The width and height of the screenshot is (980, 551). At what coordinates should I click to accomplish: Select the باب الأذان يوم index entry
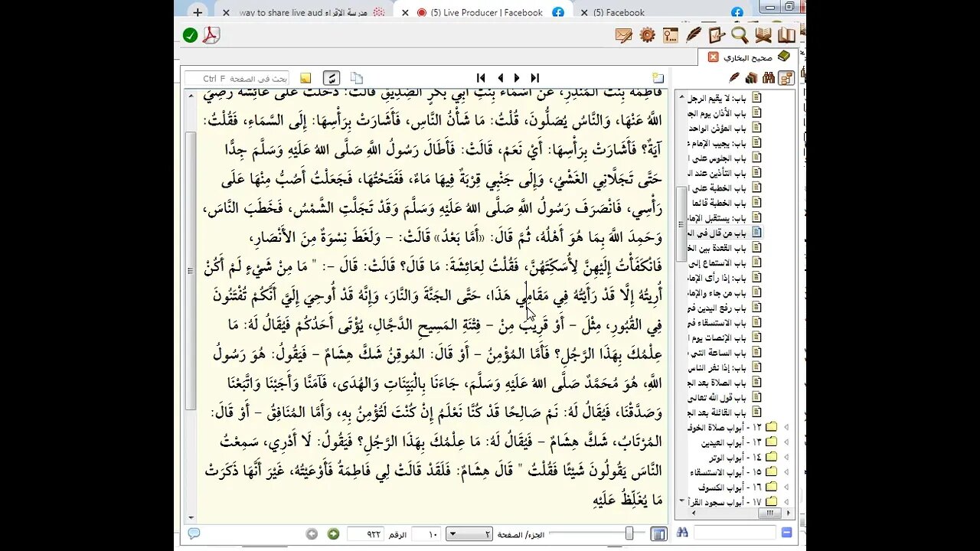tap(724, 112)
